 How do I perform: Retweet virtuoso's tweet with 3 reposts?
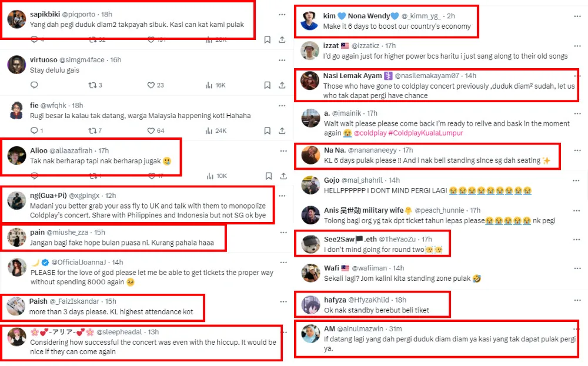tap(92, 85)
